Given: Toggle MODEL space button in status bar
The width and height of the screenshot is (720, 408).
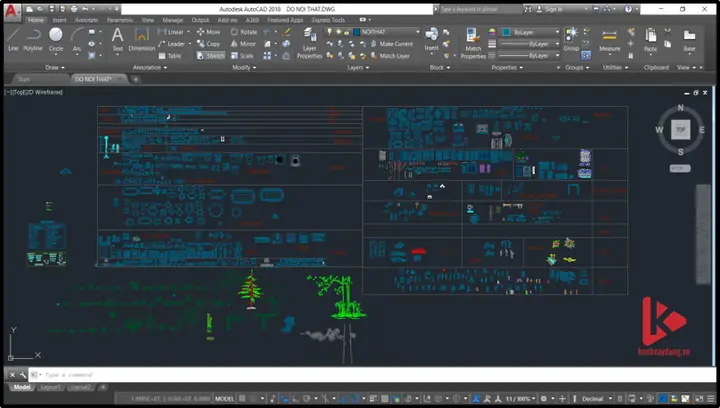Looking at the screenshot, I should tap(225, 398).
